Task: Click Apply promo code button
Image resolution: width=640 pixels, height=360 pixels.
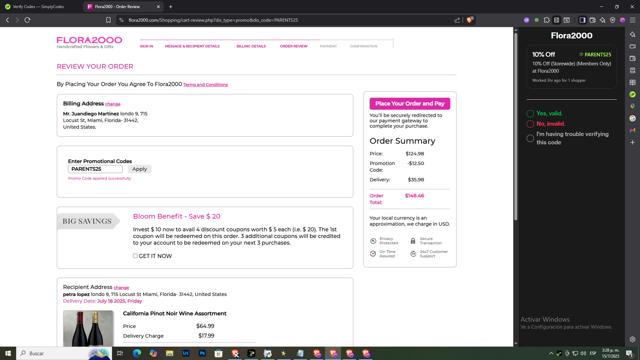Action: click(x=140, y=169)
